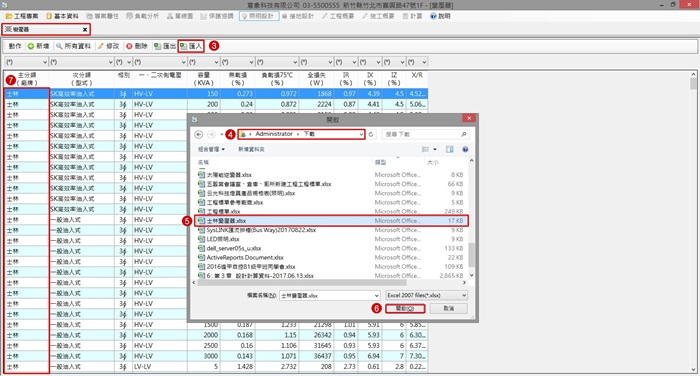Expand the filter dropdown above 主分類 column
The width and height of the screenshot is (700, 376).
(45, 62)
